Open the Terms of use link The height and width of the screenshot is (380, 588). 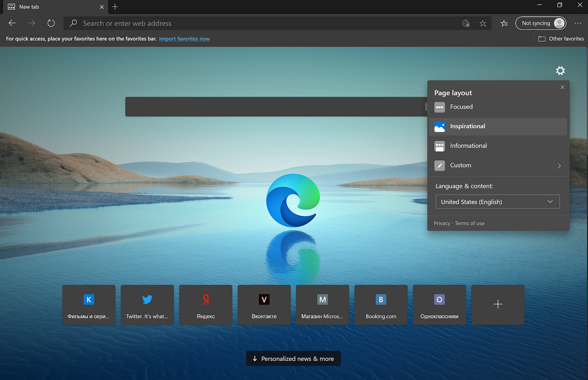pos(470,223)
